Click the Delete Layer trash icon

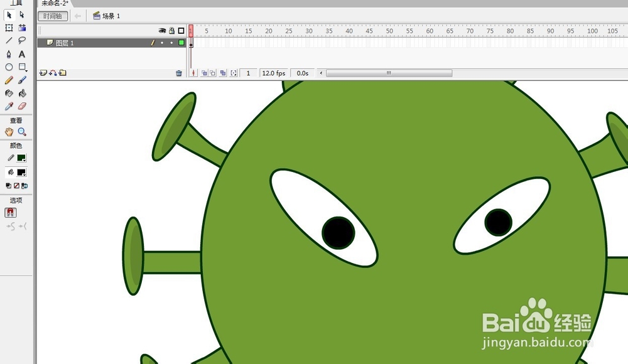179,73
